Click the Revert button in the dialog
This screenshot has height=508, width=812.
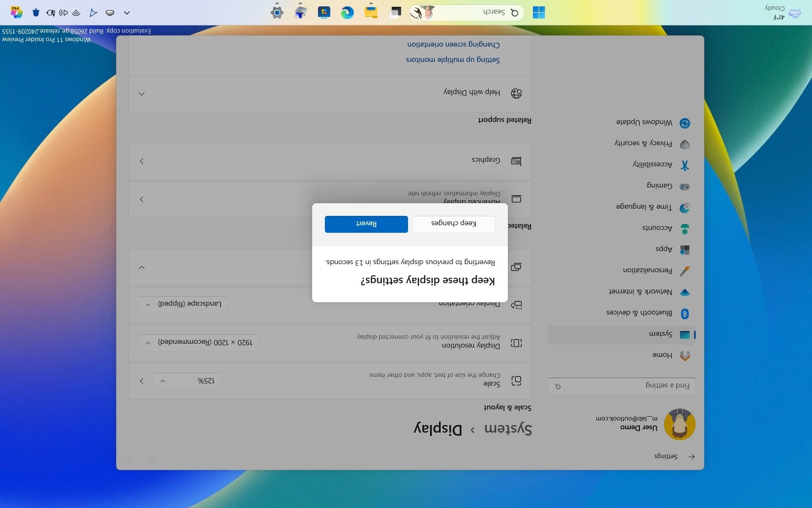(x=366, y=224)
